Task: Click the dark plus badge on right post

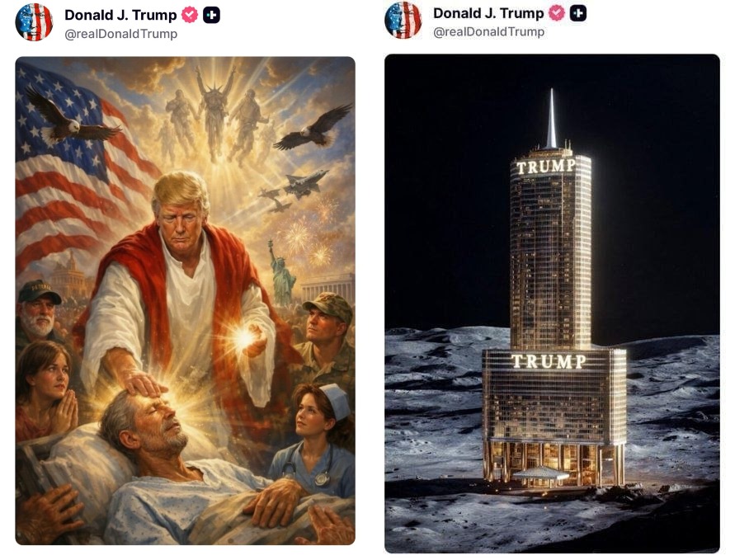Action: pyautogui.click(x=578, y=13)
